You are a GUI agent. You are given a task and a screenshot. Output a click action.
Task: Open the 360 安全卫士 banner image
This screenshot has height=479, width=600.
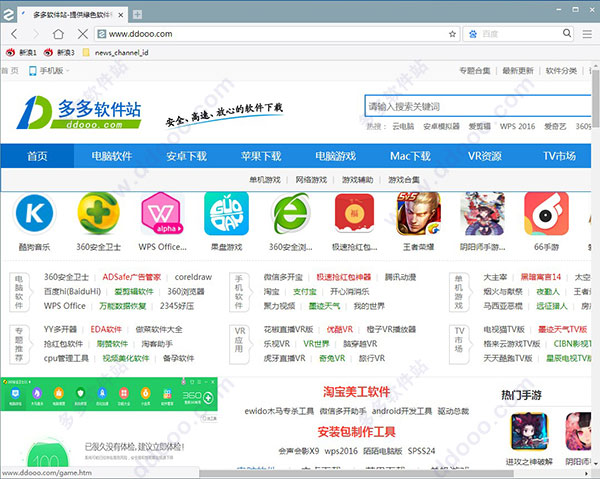tap(109, 394)
